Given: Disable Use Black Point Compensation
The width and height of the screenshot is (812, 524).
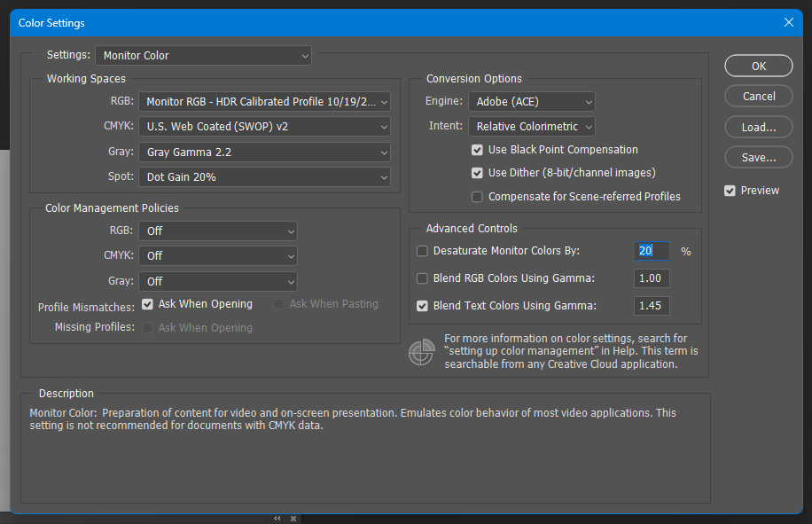Looking at the screenshot, I should (477, 150).
